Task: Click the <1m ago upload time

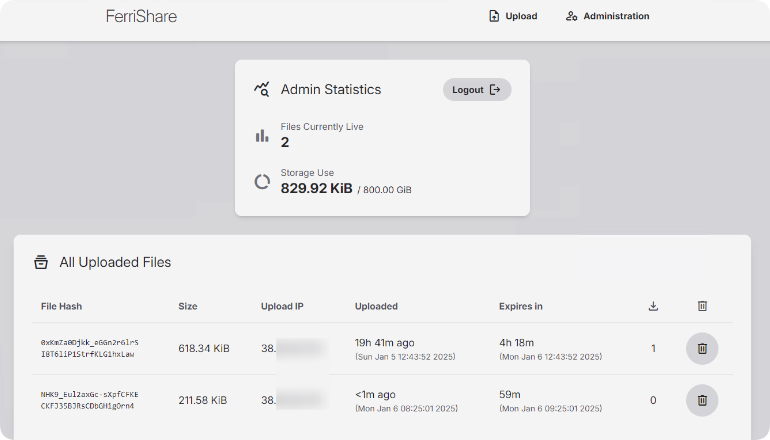Action: click(375, 394)
